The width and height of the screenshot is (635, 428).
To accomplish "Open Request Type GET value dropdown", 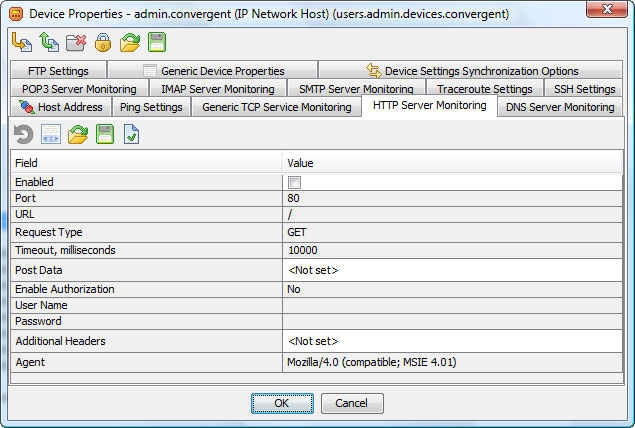I will tap(452, 232).
